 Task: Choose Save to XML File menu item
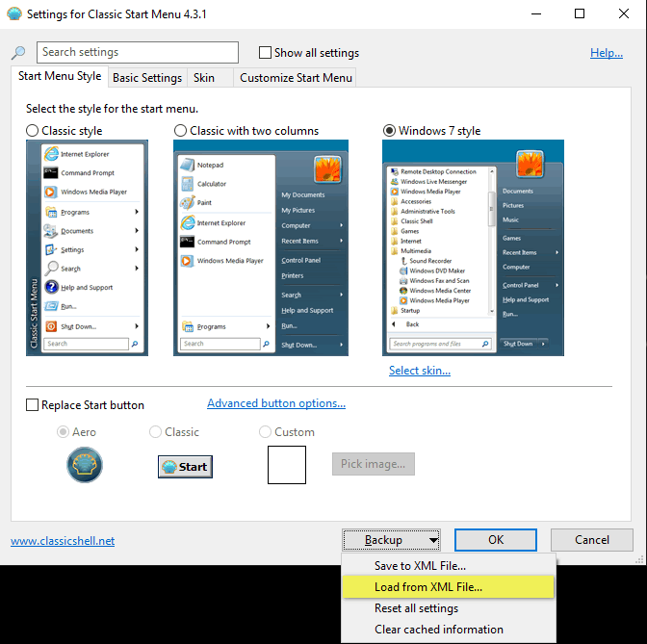449,566
